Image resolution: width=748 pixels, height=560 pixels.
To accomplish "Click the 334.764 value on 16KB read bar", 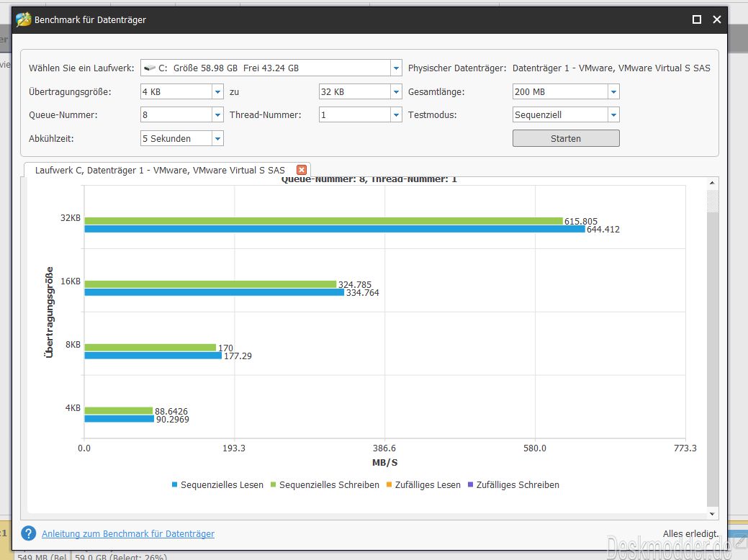I will 363,293.
